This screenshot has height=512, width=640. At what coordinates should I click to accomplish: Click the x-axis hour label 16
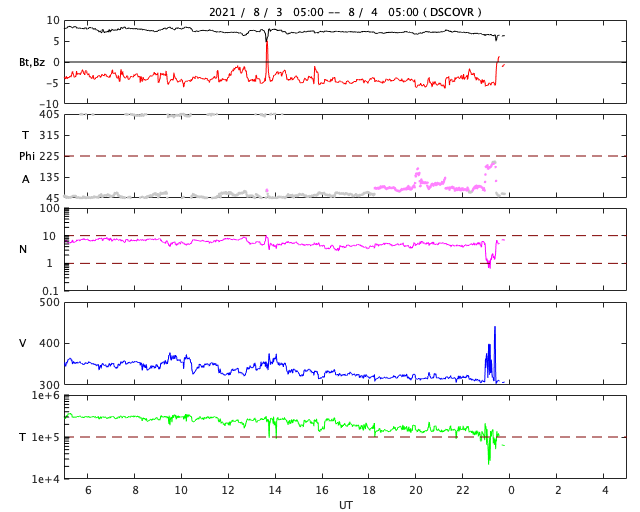(322, 490)
